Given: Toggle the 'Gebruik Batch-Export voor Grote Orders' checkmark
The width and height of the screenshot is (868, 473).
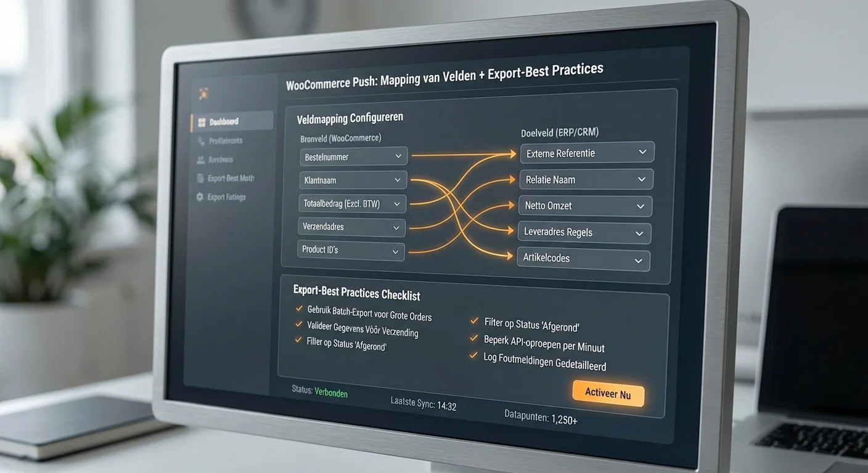Looking at the screenshot, I should tap(299, 308).
